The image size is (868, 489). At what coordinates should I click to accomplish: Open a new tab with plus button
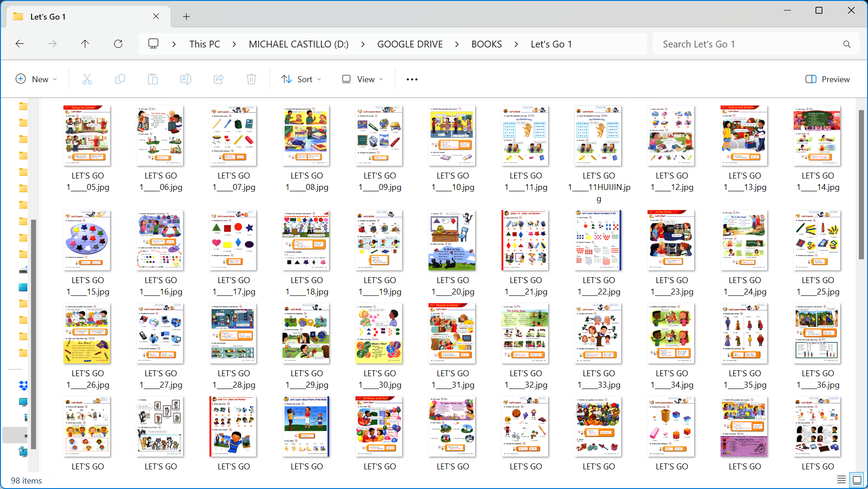coord(186,16)
